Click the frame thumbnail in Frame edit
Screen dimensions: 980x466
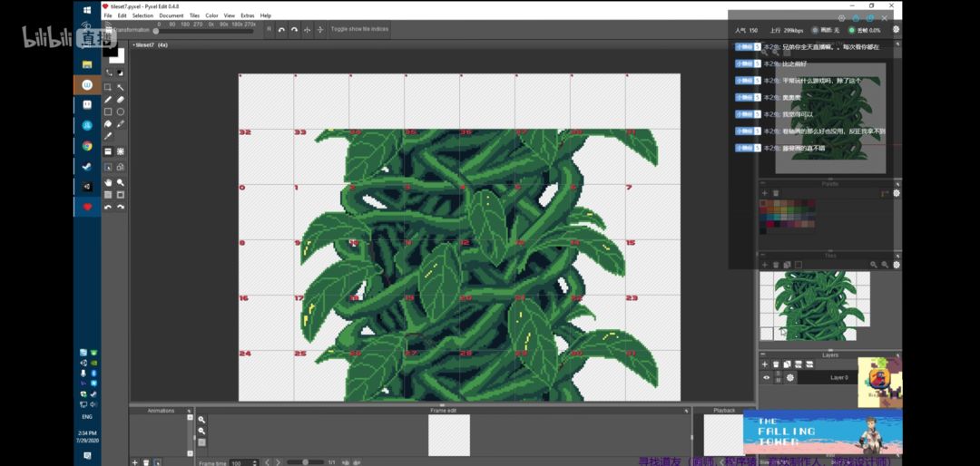pos(449,435)
